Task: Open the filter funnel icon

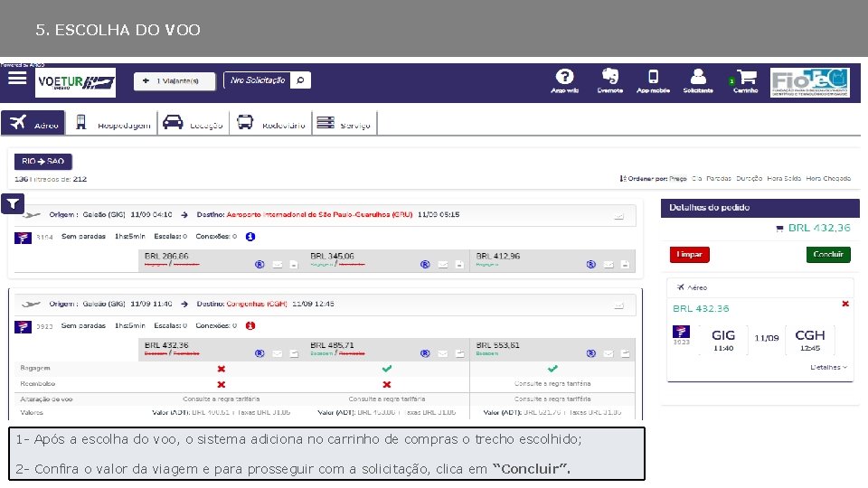Action: [x=12, y=203]
